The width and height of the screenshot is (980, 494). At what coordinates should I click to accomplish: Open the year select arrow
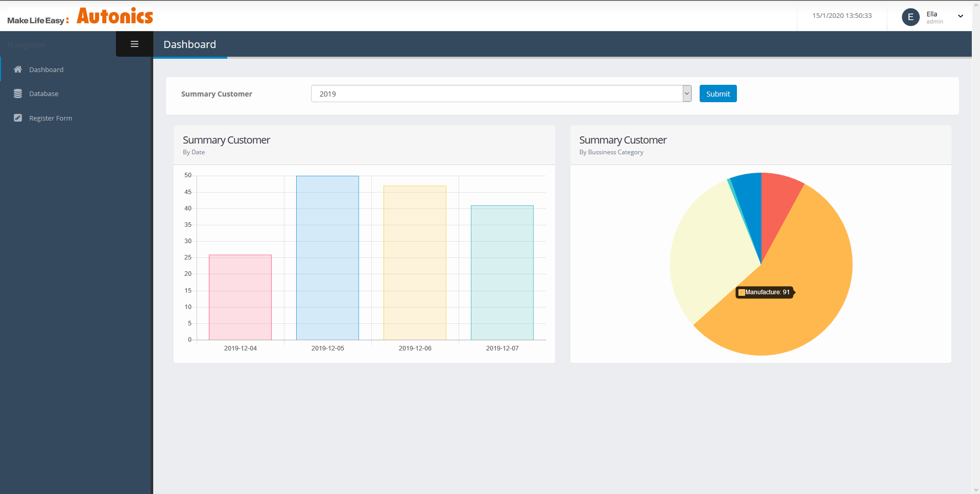click(x=687, y=93)
